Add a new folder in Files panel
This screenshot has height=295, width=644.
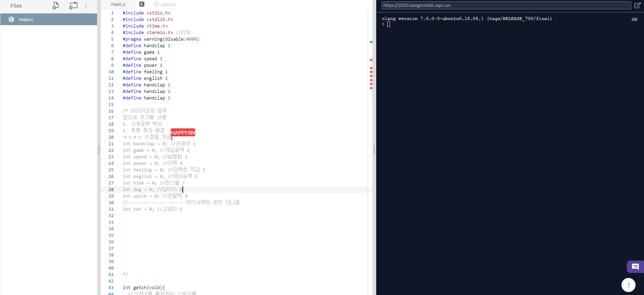[x=73, y=6]
